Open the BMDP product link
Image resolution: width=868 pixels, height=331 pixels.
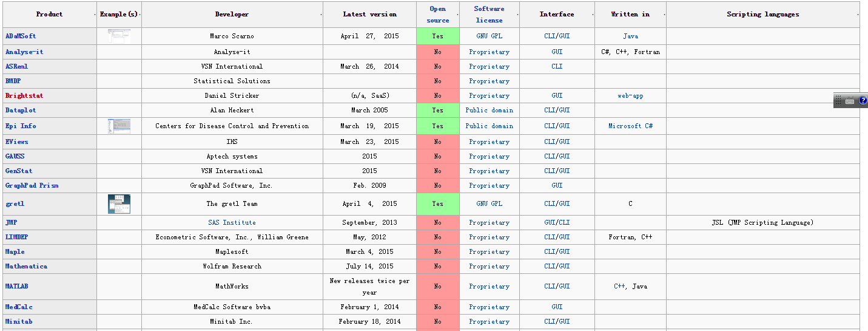[x=13, y=81]
